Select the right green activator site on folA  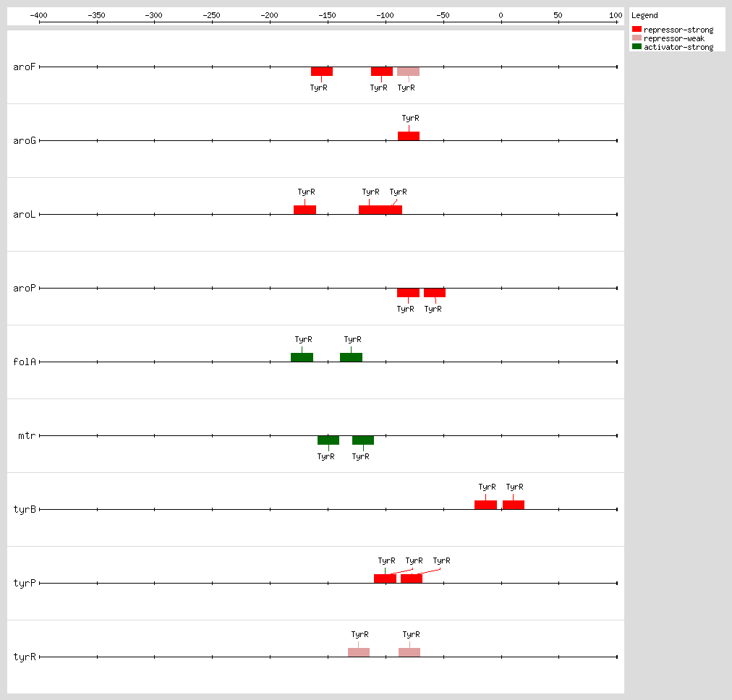tap(351, 357)
